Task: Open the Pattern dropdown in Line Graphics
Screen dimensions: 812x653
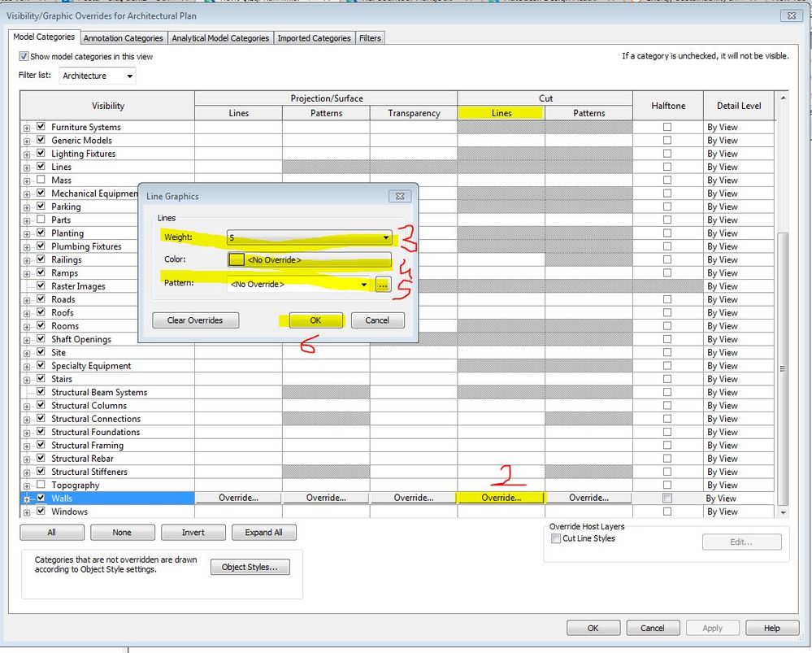Action: pyautogui.click(x=298, y=284)
